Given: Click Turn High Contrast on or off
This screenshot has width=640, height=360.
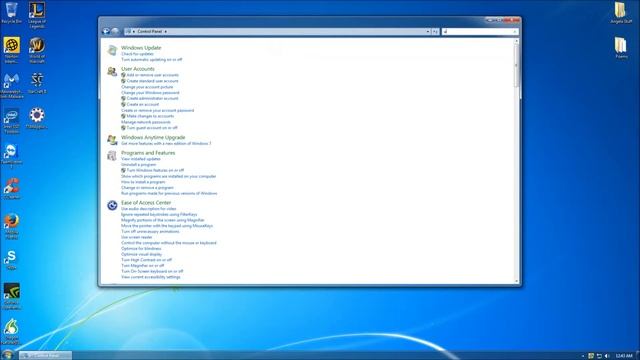Looking at the screenshot, I should coord(147,260).
